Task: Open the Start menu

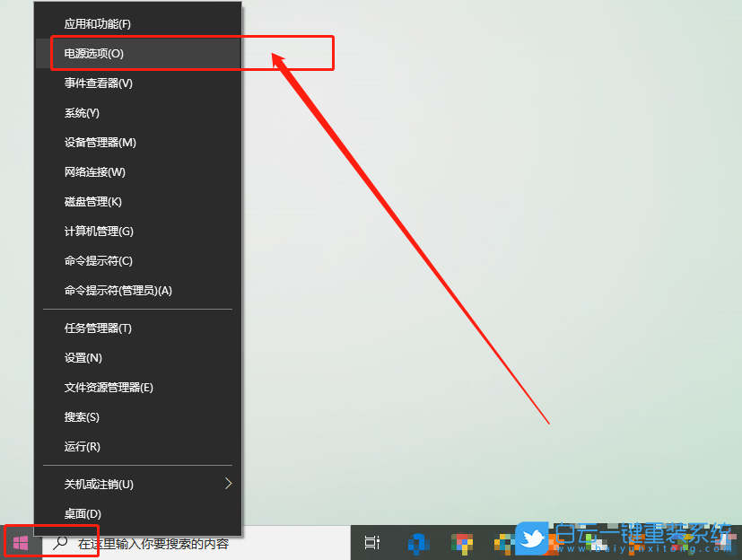Action: [x=18, y=542]
